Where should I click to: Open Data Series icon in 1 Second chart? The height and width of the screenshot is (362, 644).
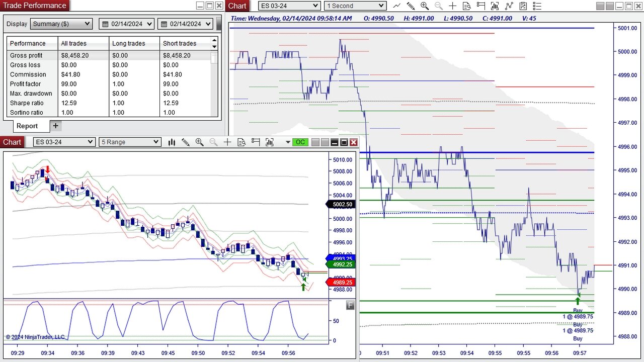click(x=523, y=6)
